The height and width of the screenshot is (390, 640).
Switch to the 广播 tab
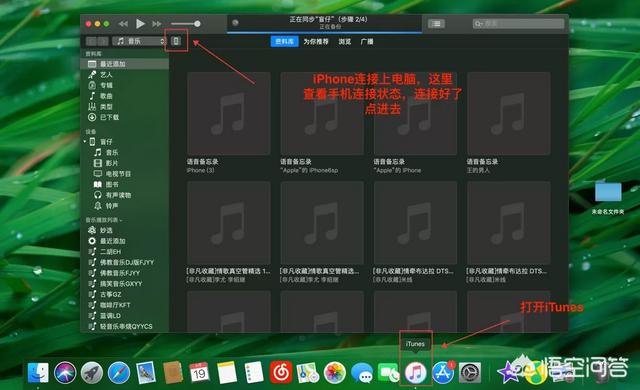tap(367, 42)
